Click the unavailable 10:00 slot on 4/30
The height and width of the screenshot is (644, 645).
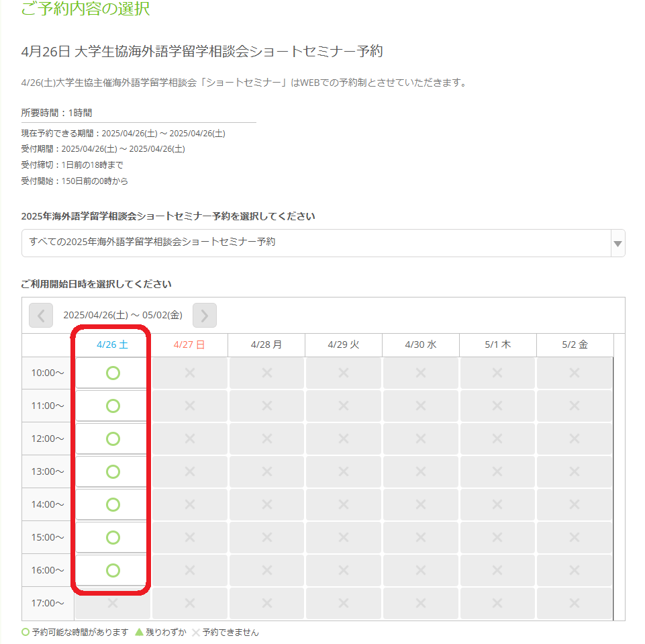420,373
